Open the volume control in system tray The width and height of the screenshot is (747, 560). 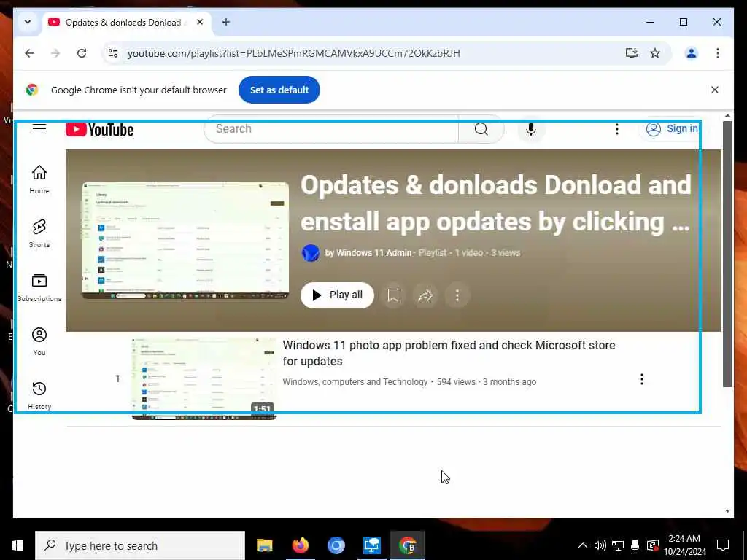(x=600, y=545)
